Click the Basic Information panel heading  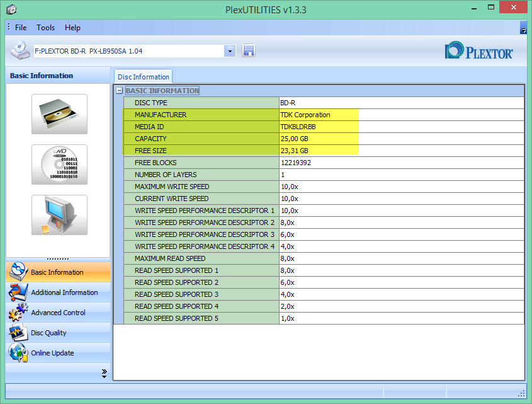point(42,76)
